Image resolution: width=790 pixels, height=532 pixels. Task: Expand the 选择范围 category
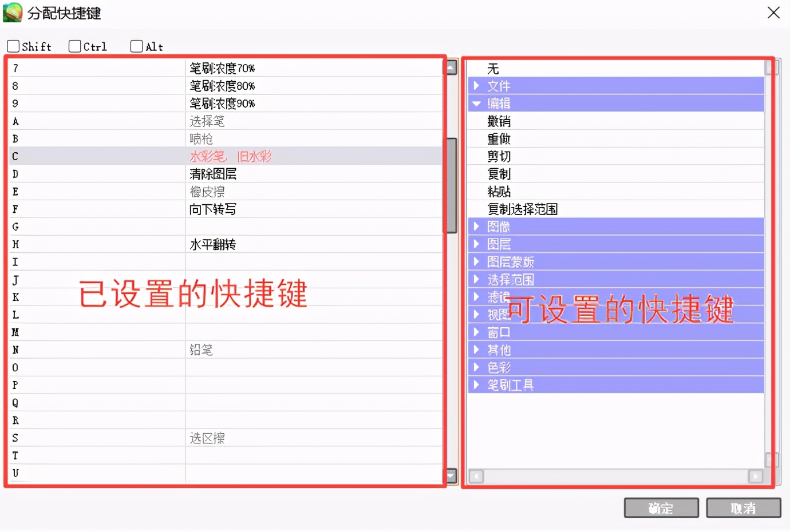coord(476,280)
